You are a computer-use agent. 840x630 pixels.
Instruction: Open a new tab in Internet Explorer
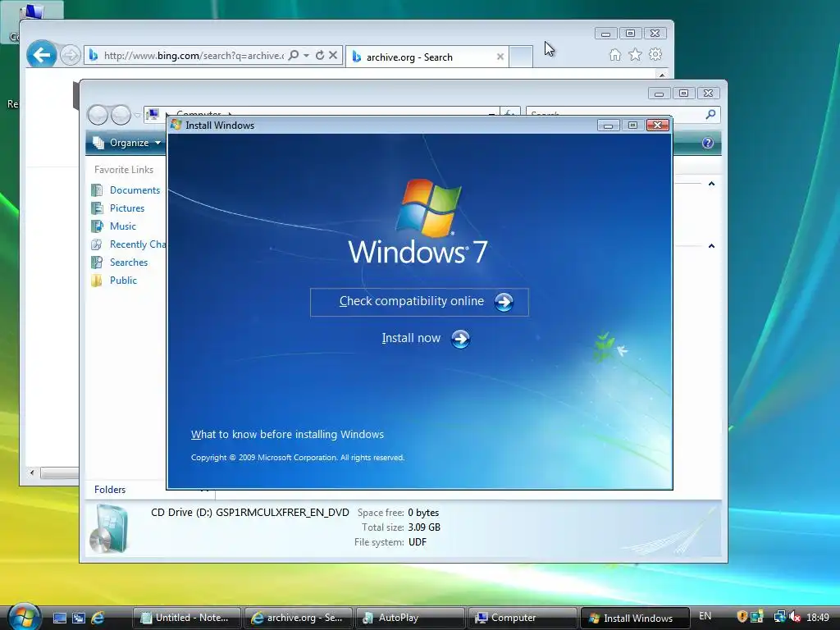[521, 57]
